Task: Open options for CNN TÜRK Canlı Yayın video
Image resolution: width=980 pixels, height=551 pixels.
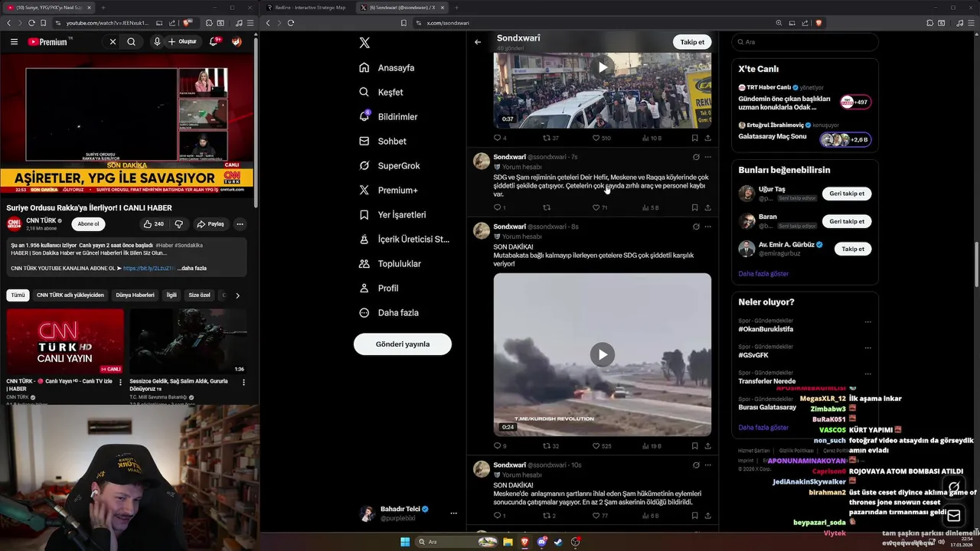Action: pyautogui.click(x=120, y=382)
